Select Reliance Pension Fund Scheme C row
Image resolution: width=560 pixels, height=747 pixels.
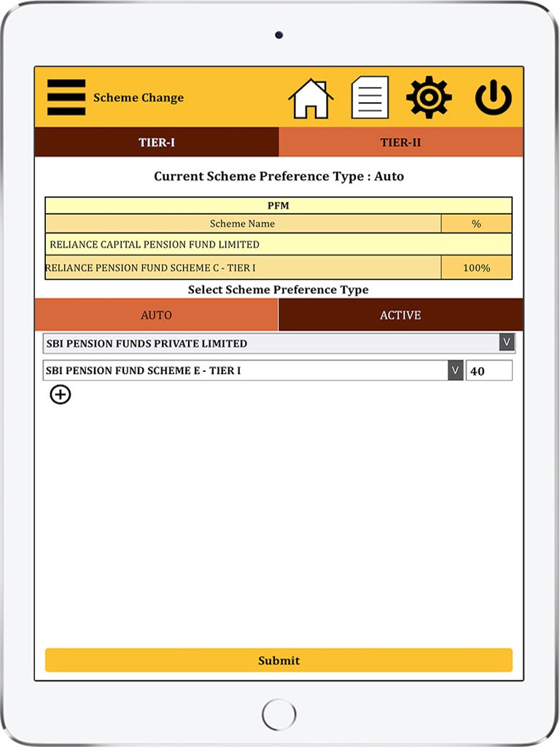tap(244, 268)
